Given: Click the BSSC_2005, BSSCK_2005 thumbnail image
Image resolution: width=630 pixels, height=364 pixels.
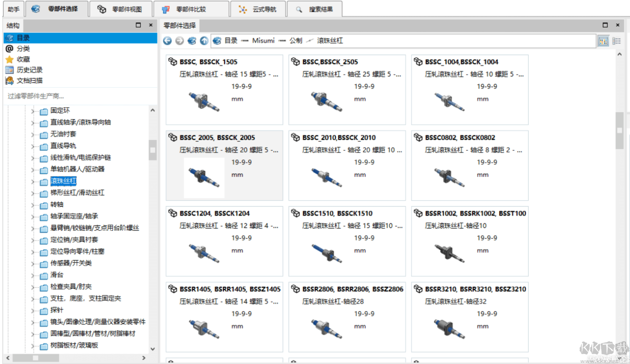Looking at the screenshot, I should 204,178.
